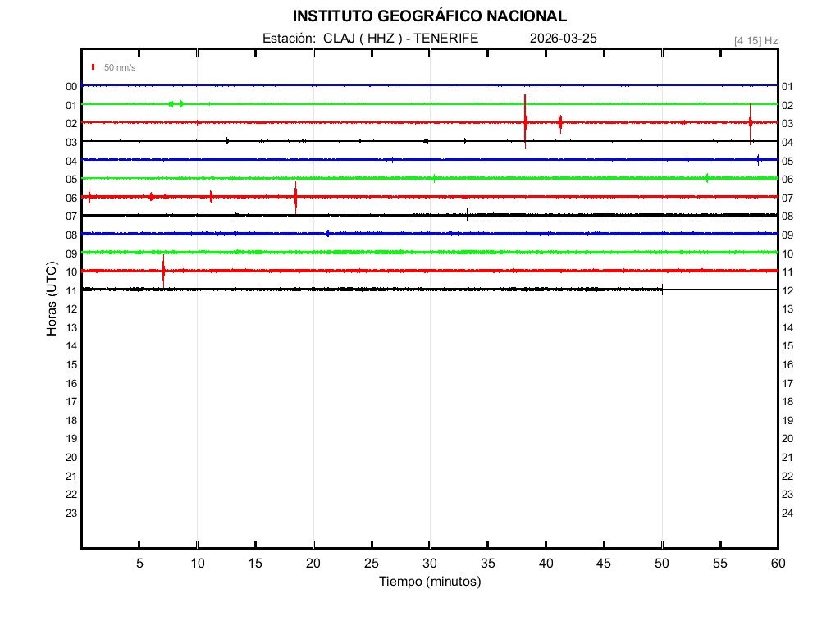840x630 pixels.
Task: Click the left-side hour label 00
Action: point(71,86)
